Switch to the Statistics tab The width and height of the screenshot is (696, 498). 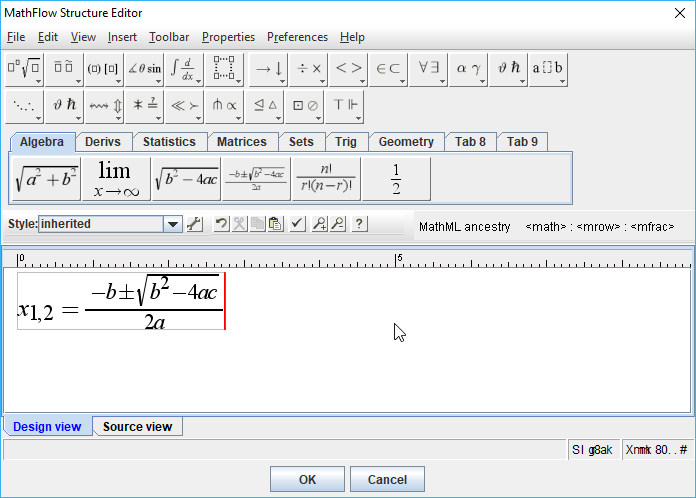(x=169, y=142)
